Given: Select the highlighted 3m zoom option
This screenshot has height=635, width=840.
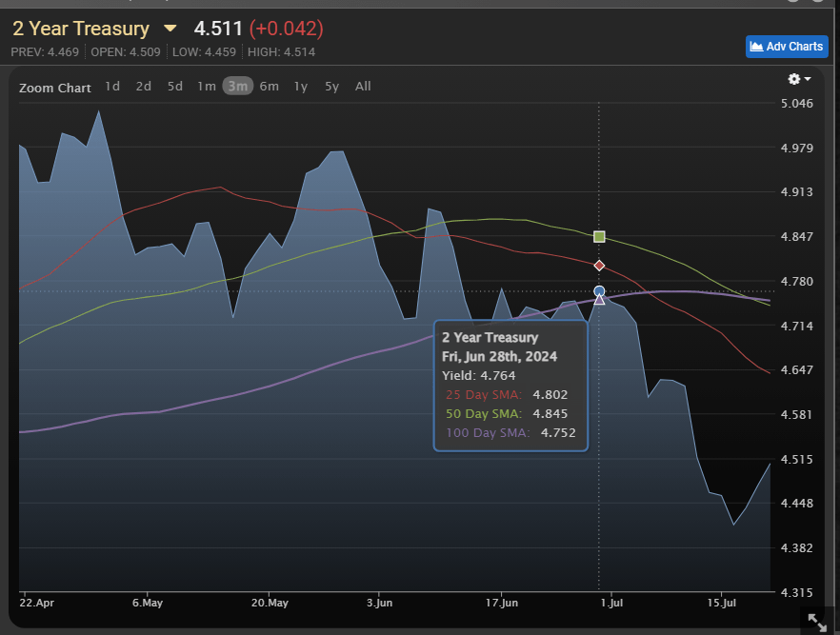Looking at the screenshot, I should pos(237,87).
